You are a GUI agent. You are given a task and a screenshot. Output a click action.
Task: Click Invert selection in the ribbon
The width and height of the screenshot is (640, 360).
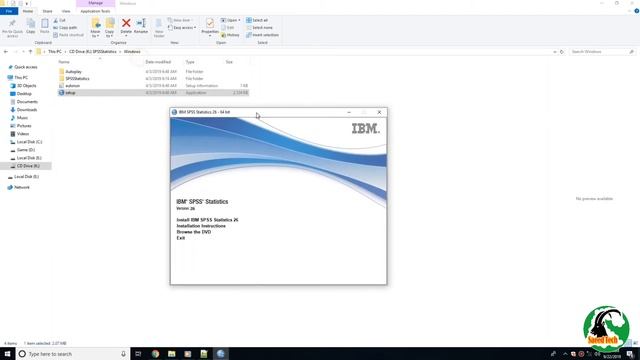click(x=262, y=35)
